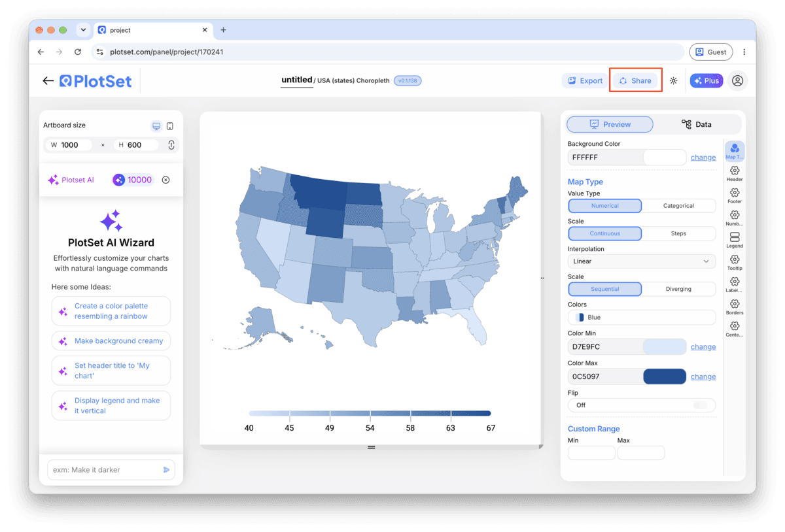Screen dimensions: 785x532
Task: Click the Custom Range Min field
Action: tap(591, 453)
